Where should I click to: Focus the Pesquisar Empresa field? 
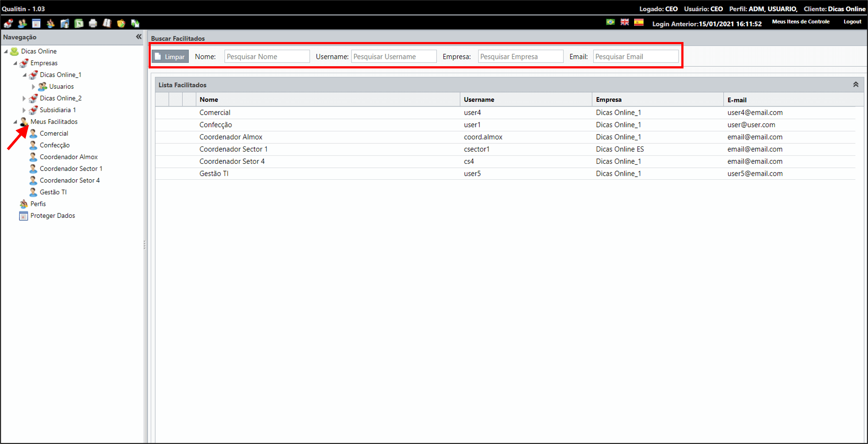[x=521, y=56]
